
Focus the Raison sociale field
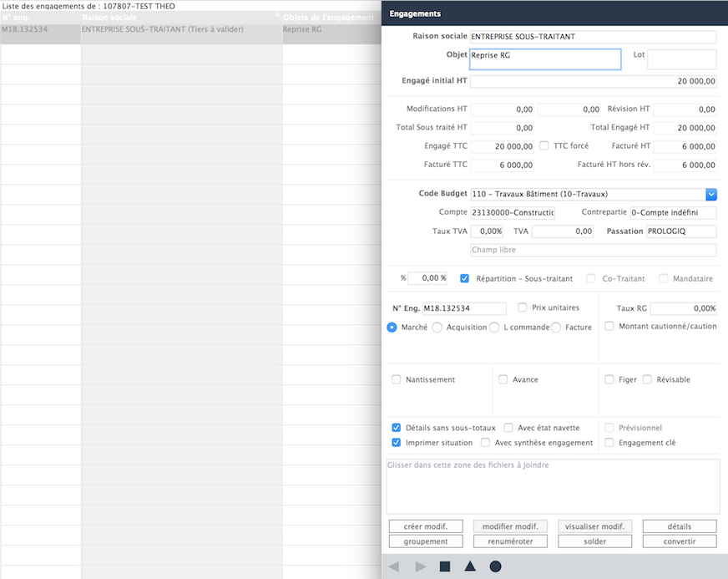(593, 37)
